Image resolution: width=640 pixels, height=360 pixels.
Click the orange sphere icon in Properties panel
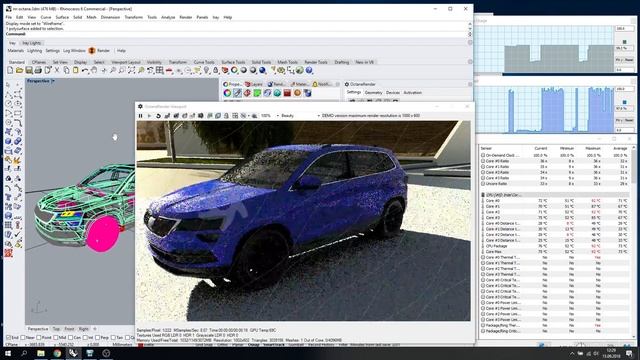pos(297,93)
